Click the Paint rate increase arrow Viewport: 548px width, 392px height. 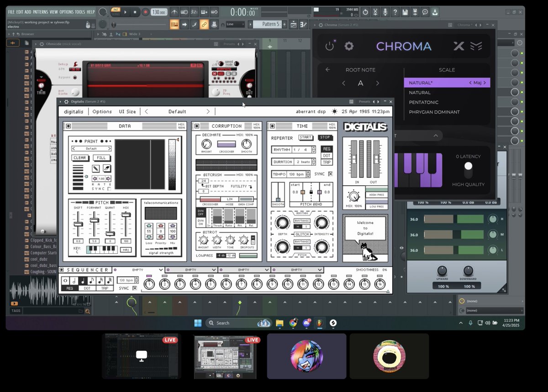tap(109, 179)
